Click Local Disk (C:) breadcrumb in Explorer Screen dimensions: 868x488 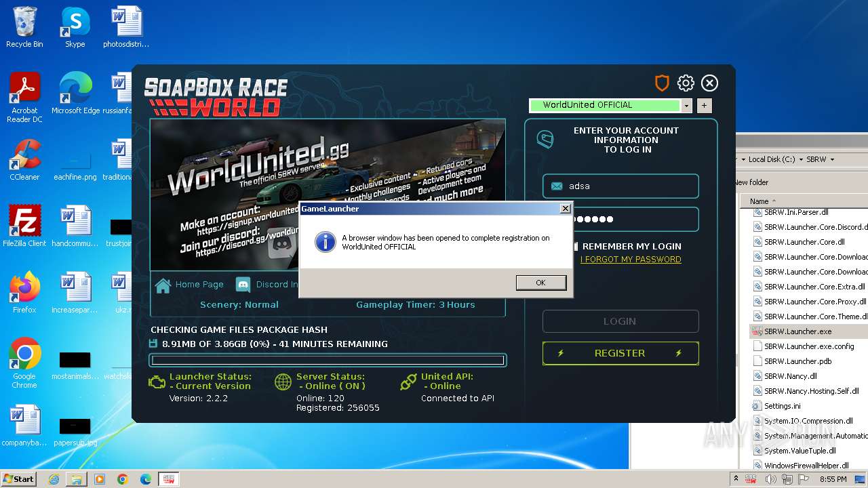pos(772,159)
